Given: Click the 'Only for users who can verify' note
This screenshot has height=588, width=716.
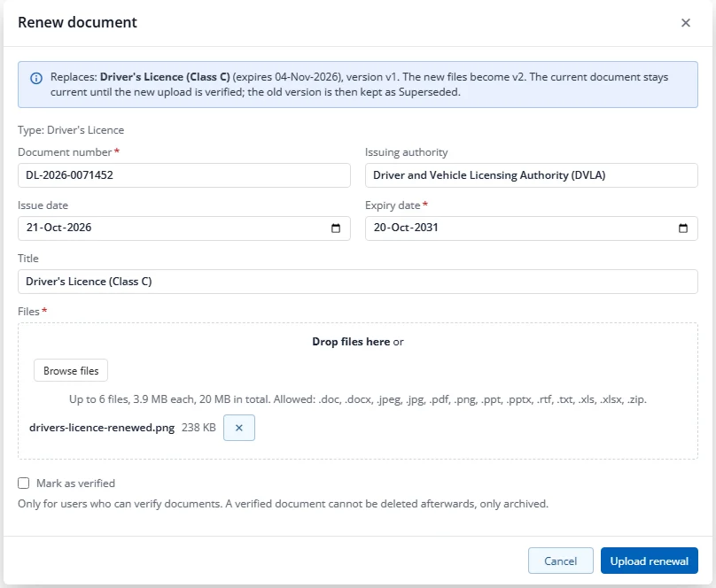Looking at the screenshot, I should point(283,504).
